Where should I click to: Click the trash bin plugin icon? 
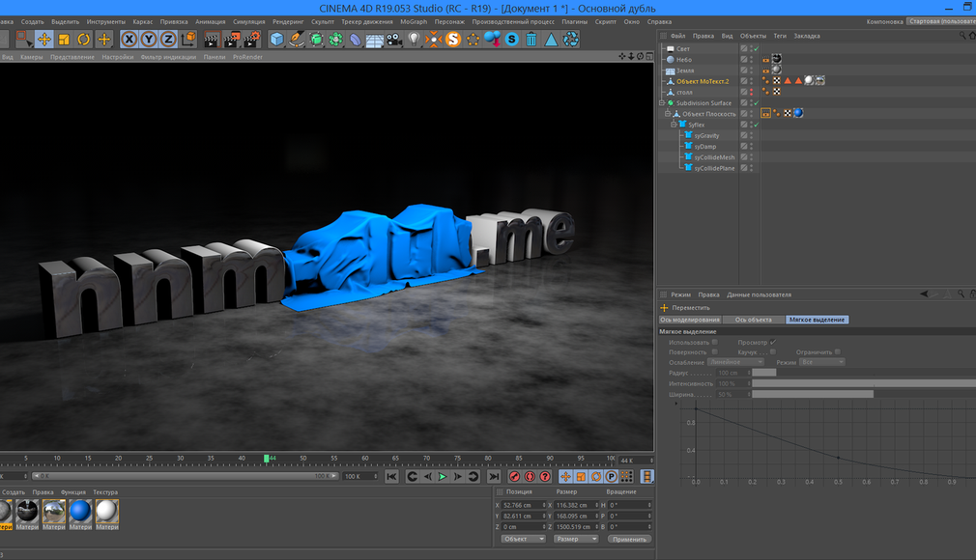[x=531, y=40]
